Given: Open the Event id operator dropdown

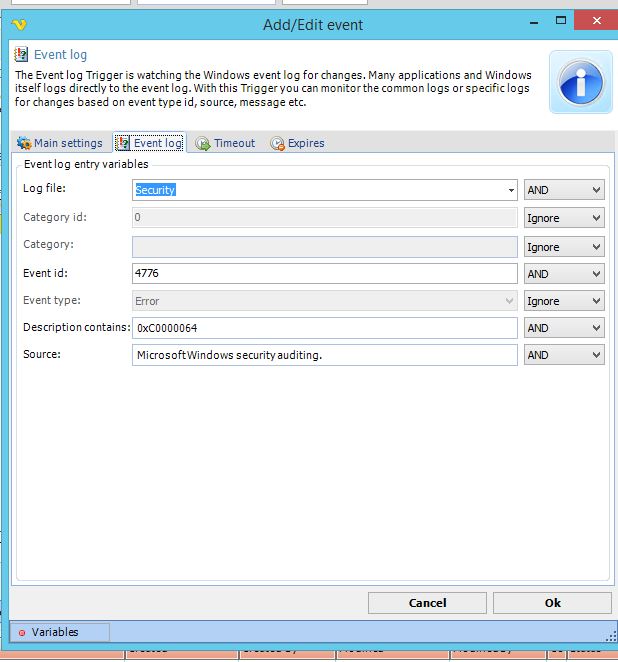Looking at the screenshot, I should (564, 274).
